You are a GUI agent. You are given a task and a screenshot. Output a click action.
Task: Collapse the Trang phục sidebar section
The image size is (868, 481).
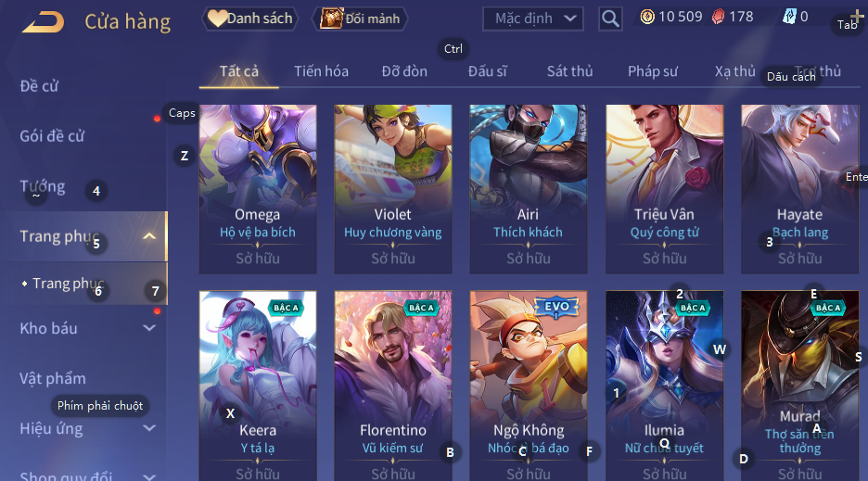[x=149, y=236]
